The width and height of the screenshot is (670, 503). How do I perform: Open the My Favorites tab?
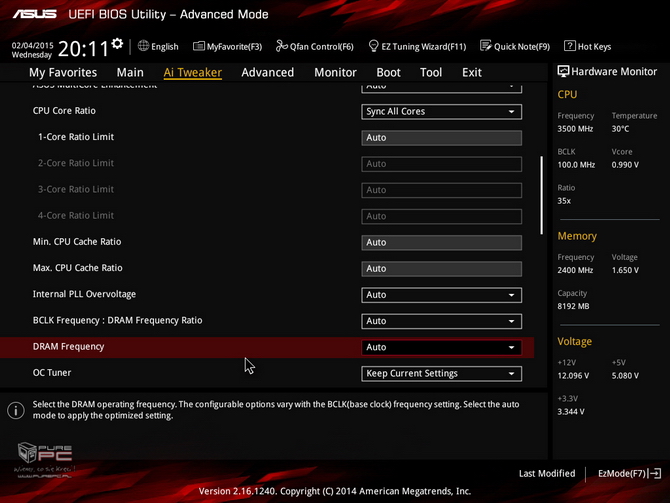pyautogui.click(x=63, y=72)
